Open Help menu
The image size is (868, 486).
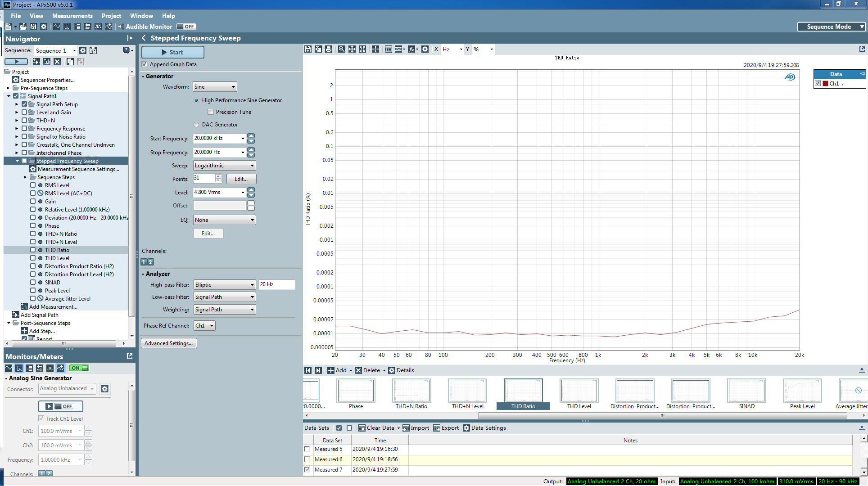pyautogui.click(x=168, y=16)
